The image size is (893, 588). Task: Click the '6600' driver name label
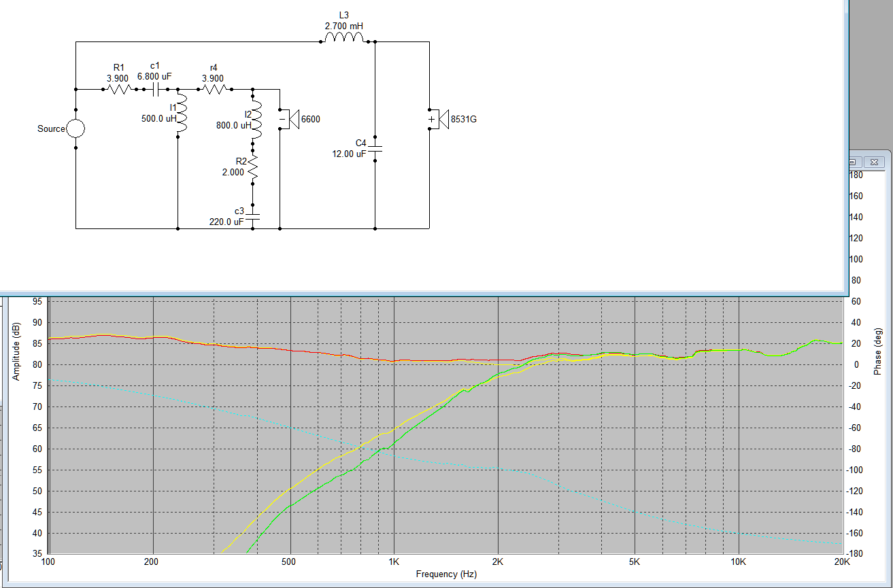click(311, 120)
